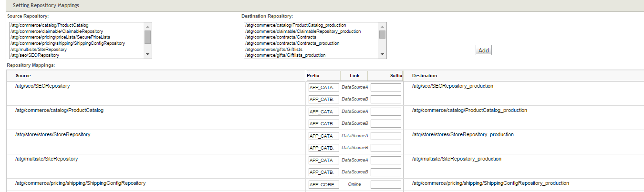This screenshot has width=644, height=192.
Task: Focus StoreRepository DataSourceA prefix field
Action: 324,136
